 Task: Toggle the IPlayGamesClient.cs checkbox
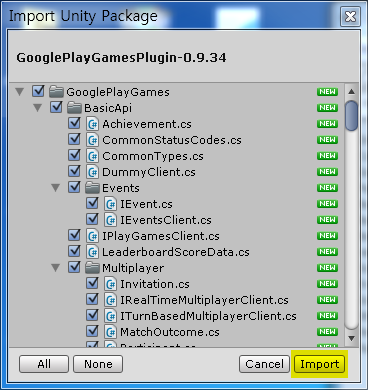coord(74,235)
